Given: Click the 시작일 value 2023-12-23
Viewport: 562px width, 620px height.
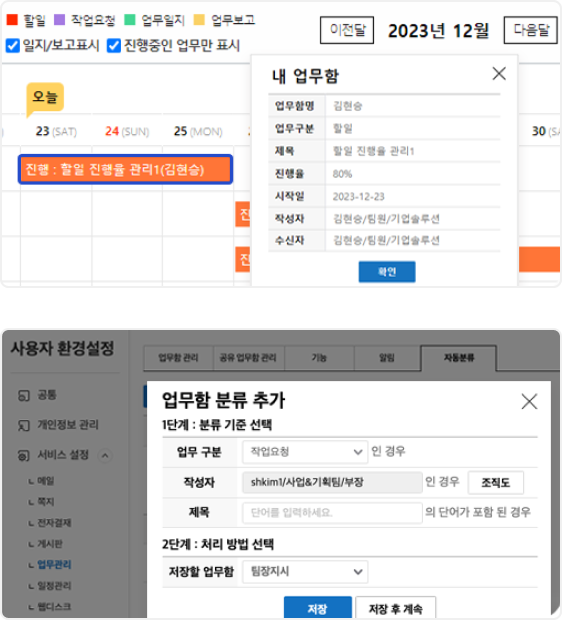Looking at the screenshot, I should (358, 197).
